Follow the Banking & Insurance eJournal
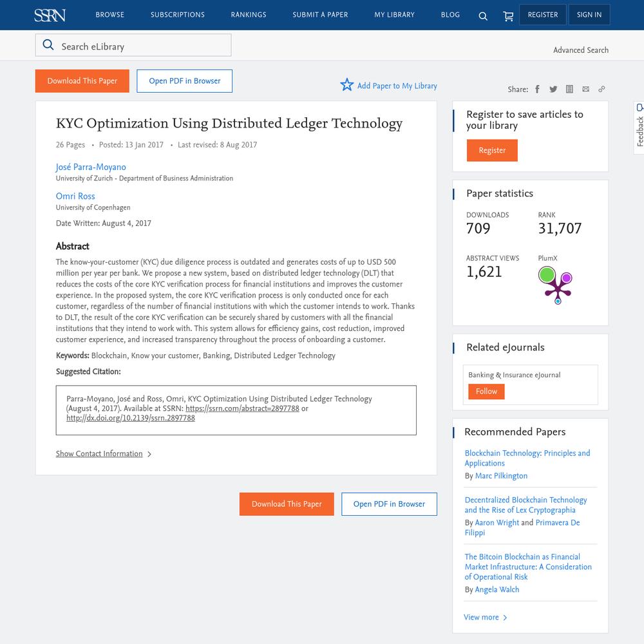Viewport: 644px width, 644px height. pyautogui.click(x=486, y=392)
